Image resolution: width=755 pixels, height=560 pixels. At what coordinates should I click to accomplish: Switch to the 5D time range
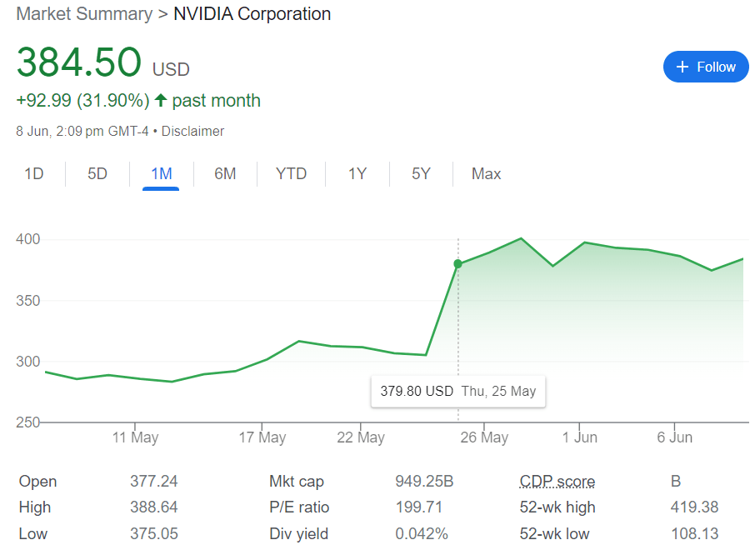point(97,173)
